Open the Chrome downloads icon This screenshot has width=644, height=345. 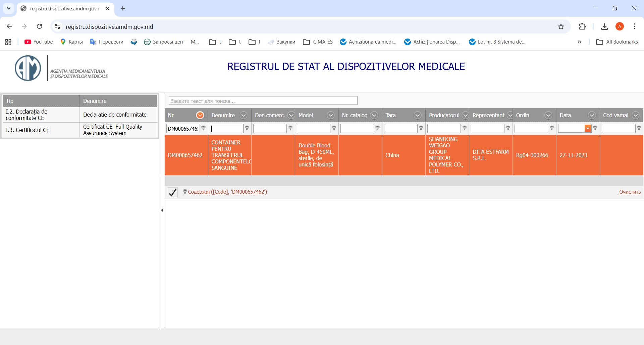click(x=604, y=27)
